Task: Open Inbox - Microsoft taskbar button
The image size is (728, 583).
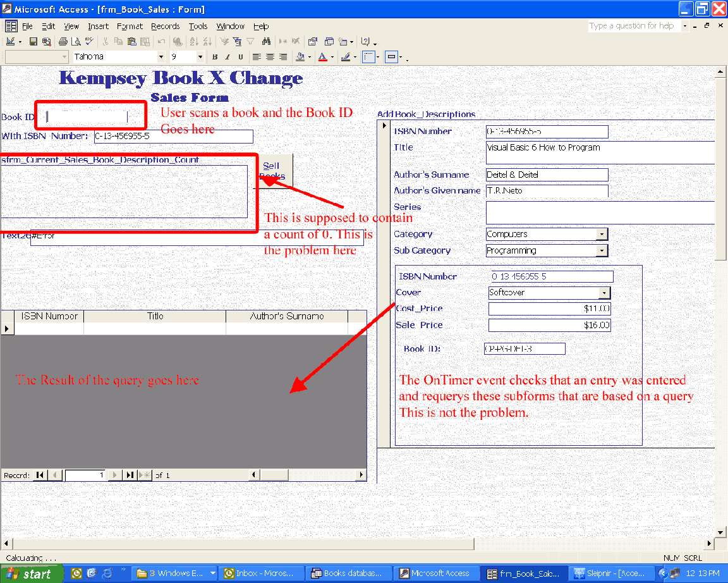Action: 260,574
